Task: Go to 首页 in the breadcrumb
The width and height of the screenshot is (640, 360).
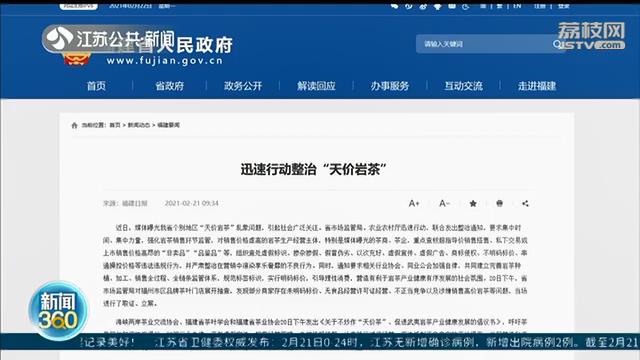Action: (115, 125)
